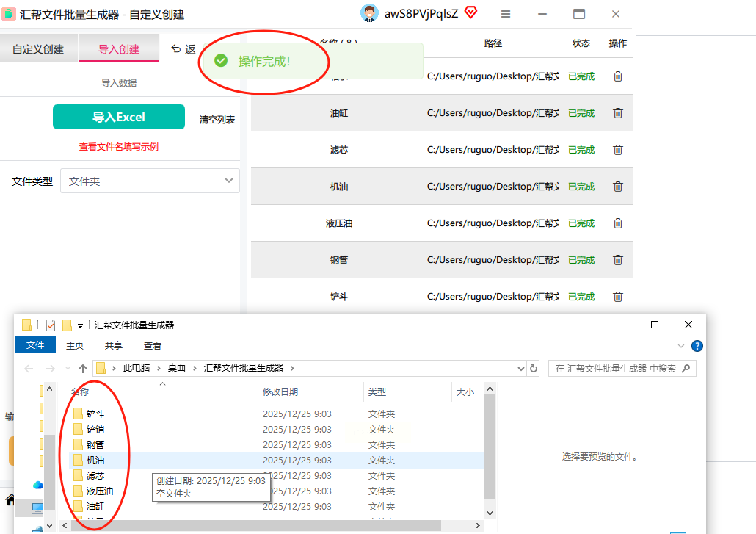Viewport: 756px width, 534px height.
Task: Click the properties checkmark icon in Explorer's title bar
Action: (50, 325)
